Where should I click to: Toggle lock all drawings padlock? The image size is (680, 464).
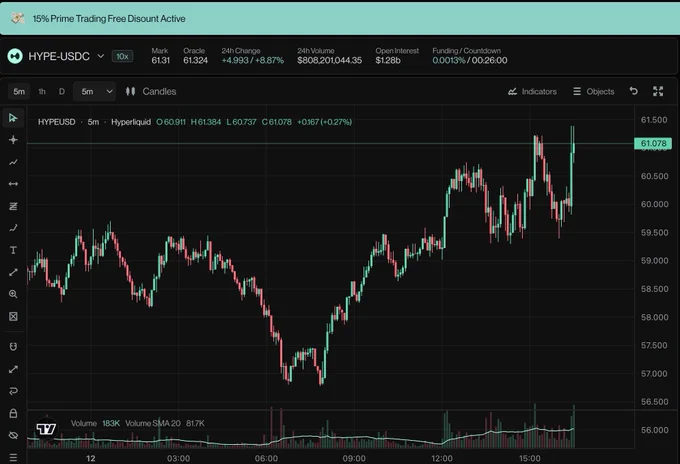pos(13,413)
